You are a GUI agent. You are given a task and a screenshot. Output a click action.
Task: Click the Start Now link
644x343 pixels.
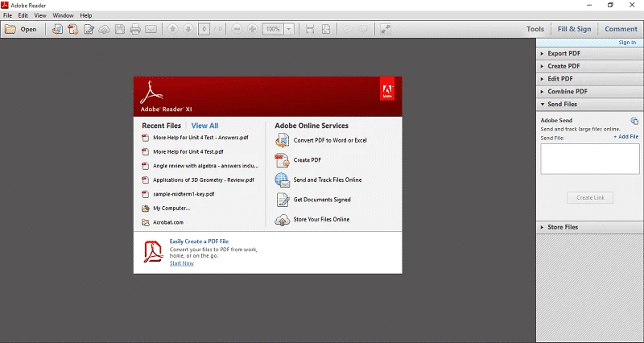point(181,263)
